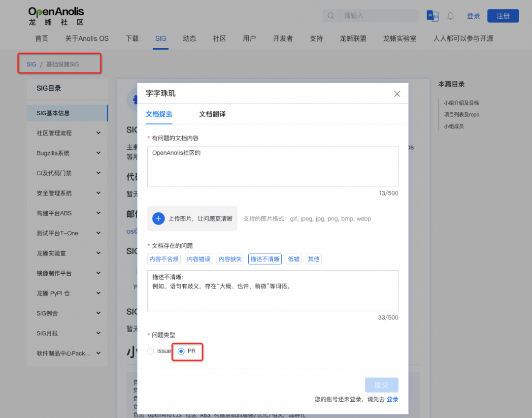Toggle the Chinese/English language icon
Screen dimensions: 532x418
pos(432,16)
